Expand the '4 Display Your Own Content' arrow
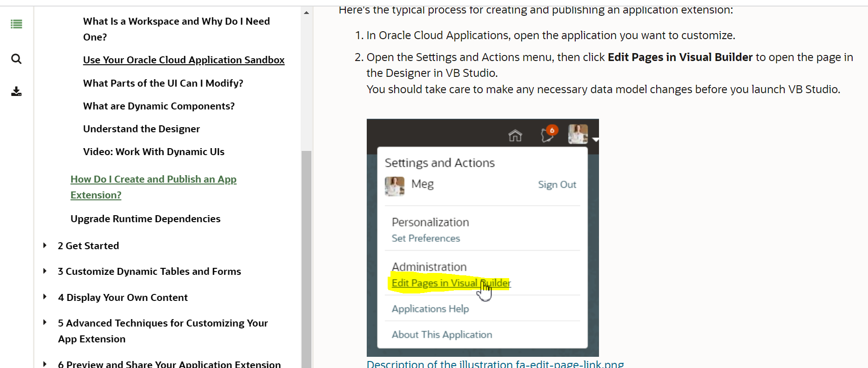The width and height of the screenshot is (868, 368). [45, 297]
